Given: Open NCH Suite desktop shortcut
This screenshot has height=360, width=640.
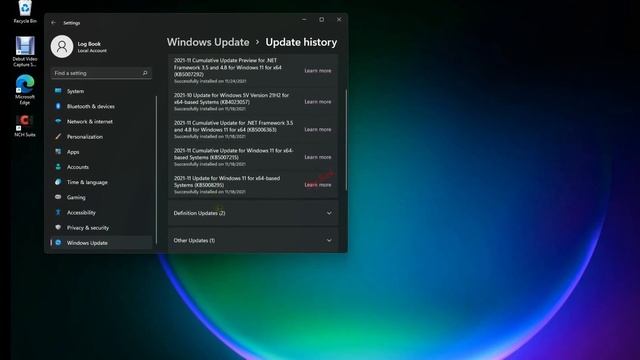Looking at the screenshot, I should (25, 125).
